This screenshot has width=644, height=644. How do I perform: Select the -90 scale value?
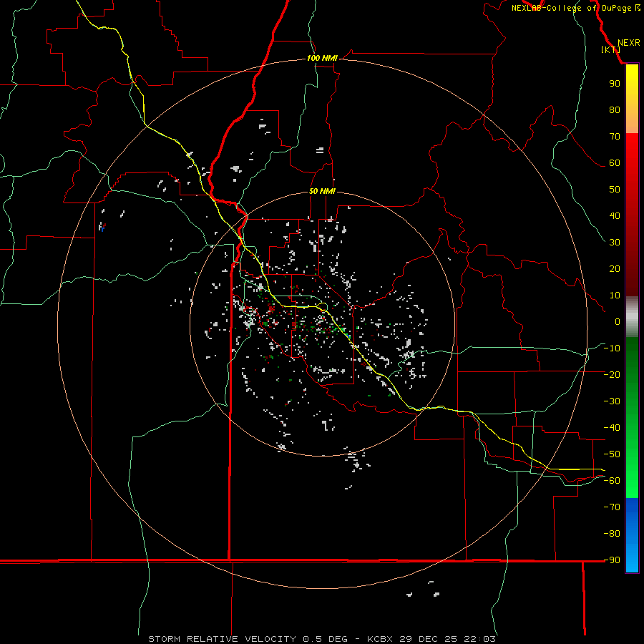612,560
